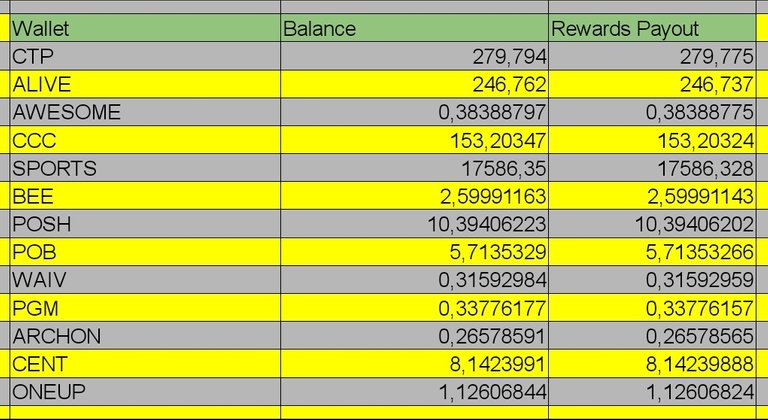Select balance cell 0,38388797
The image size is (768, 420).
coord(414,112)
